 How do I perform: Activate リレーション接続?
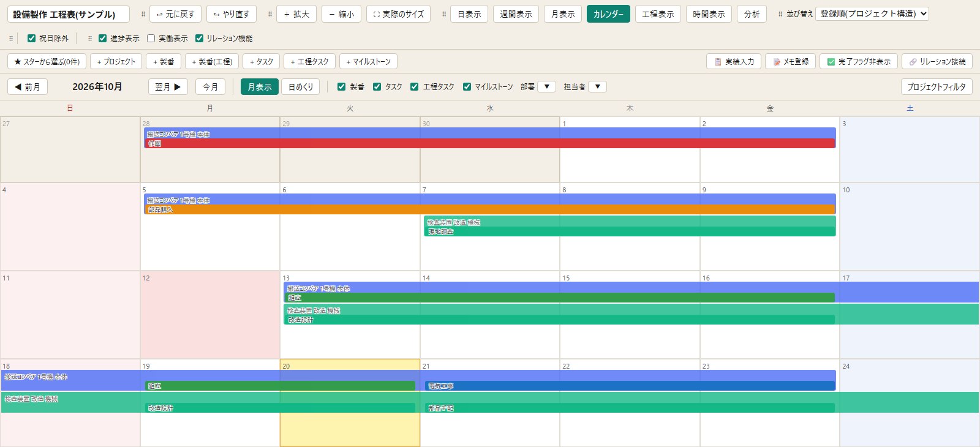937,62
